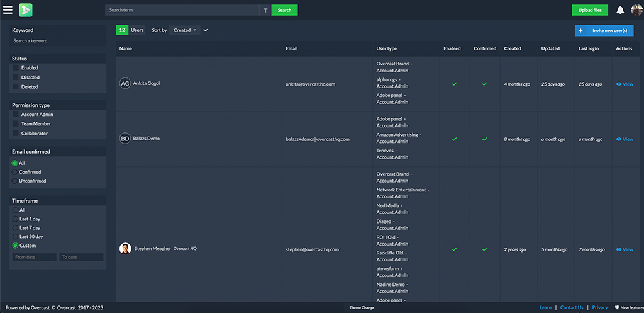This screenshot has width=644, height=313.
Task: Click the Search button
Action: pyautogui.click(x=284, y=10)
